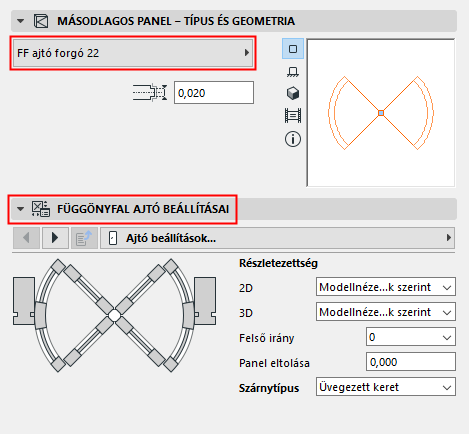
Task: Open the Szárnytípus Üvegezett keret dropdown
Action: 386,387
